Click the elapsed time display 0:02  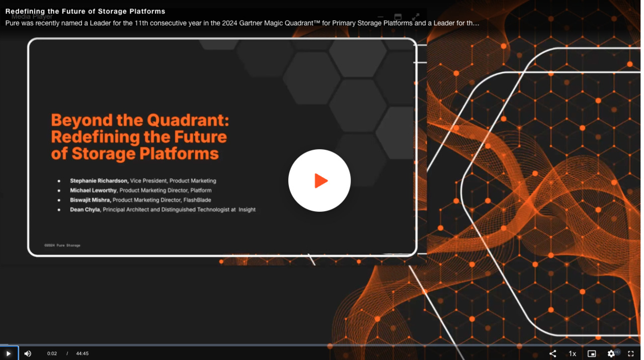tap(52, 353)
